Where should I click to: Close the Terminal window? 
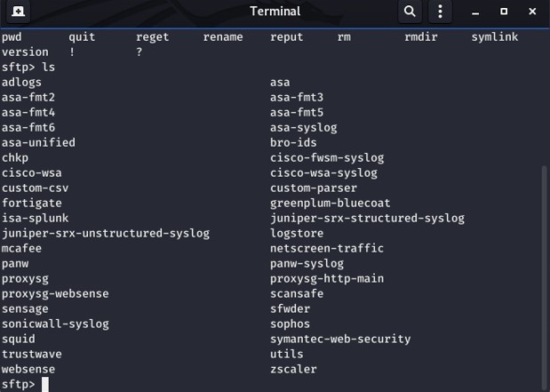(x=532, y=12)
